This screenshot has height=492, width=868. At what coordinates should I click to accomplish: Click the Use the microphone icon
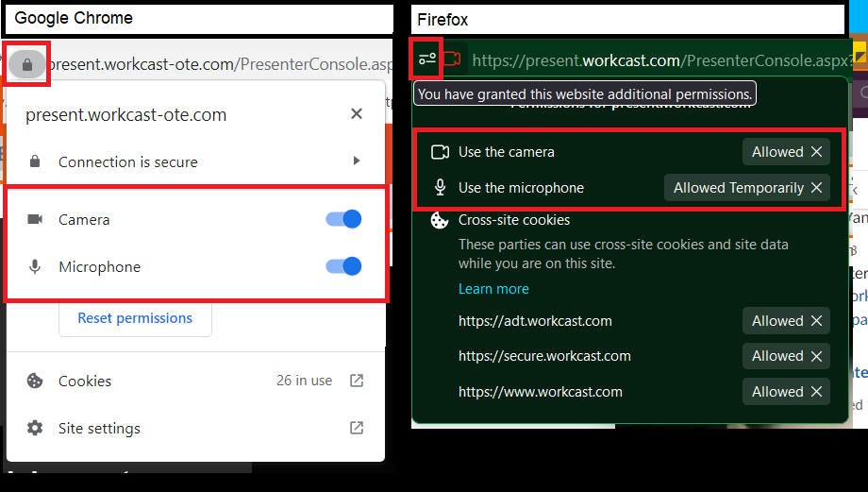pyautogui.click(x=440, y=187)
